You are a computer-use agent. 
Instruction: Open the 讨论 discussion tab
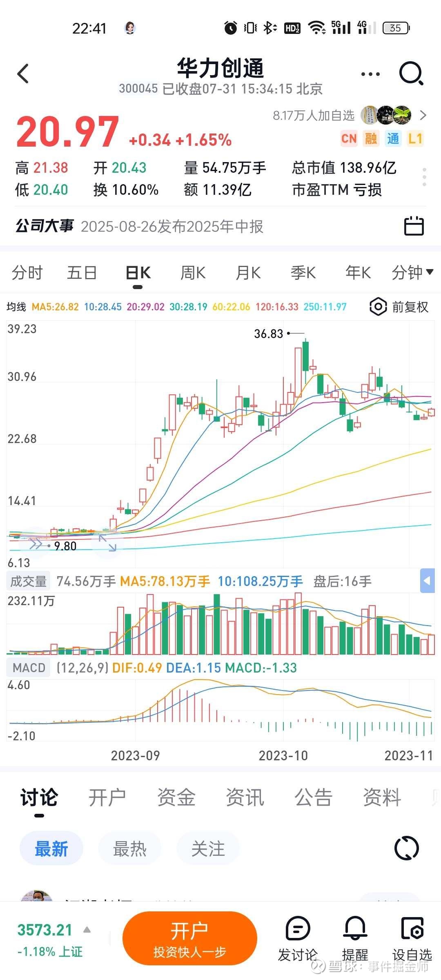point(39,797)
